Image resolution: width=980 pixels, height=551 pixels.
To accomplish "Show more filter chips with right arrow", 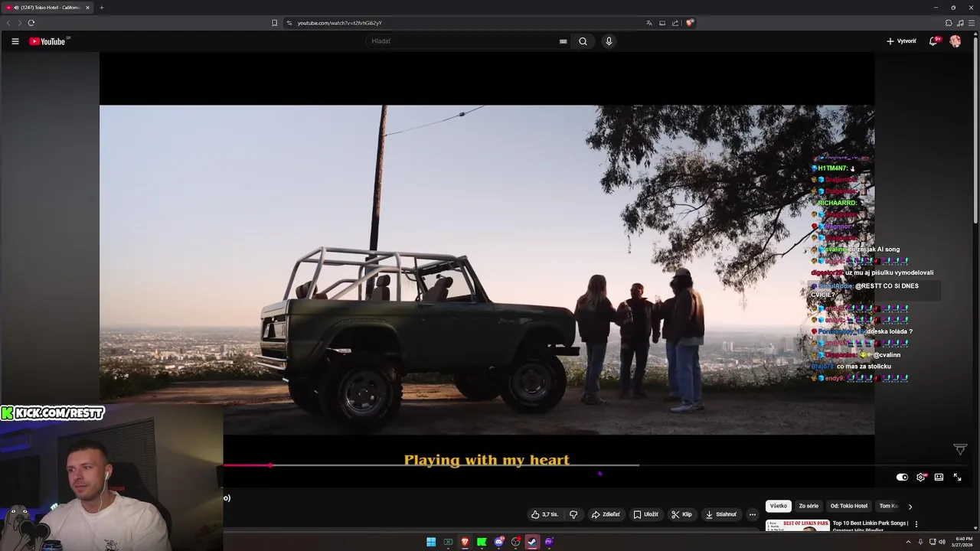I will tap(910, 506).
